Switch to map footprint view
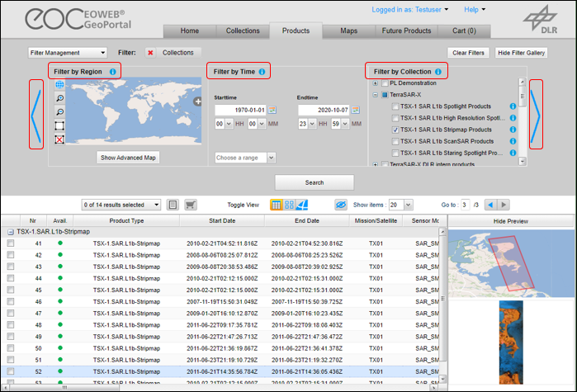Screen dimensions: 577x392 pos(302,205)
